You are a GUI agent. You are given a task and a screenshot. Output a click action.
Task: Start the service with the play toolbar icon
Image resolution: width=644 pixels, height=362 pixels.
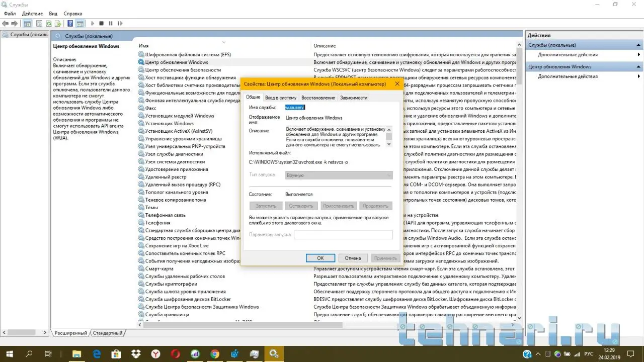pyautogui.click(x=92, y=23)
